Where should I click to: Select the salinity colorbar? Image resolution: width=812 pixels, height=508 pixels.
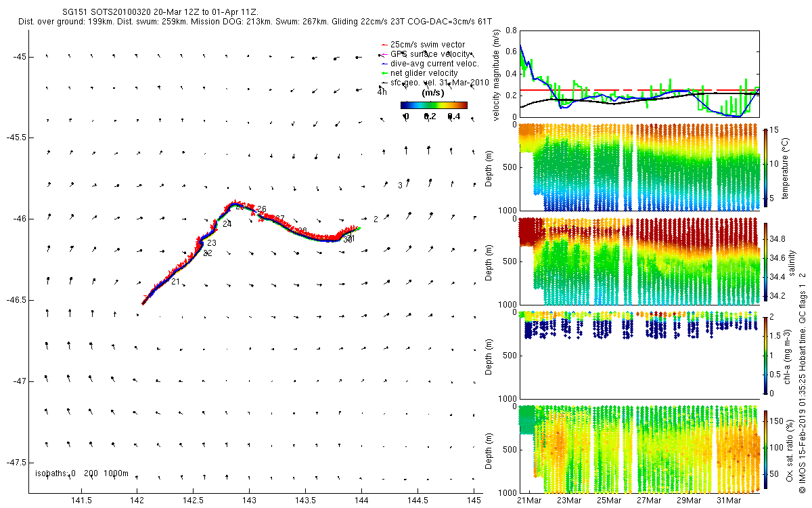pyautogui.click(x=766, y=261)
